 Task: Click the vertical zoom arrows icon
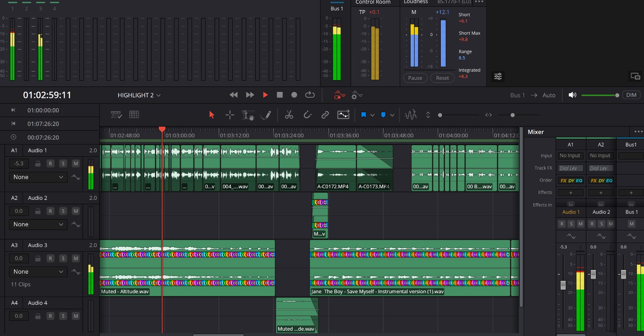[428, 115]
